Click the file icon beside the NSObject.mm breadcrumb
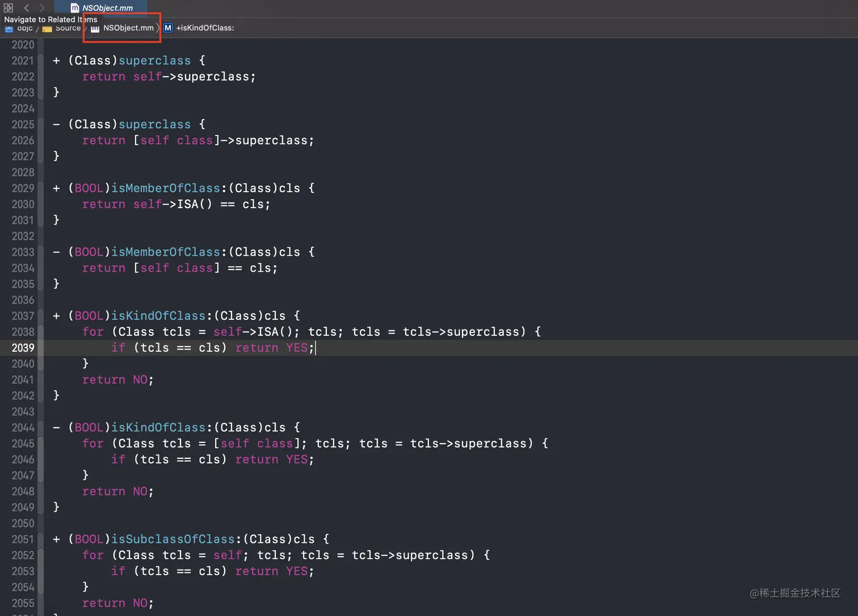This screenshot has width=858, height=616. click(95, 28)
